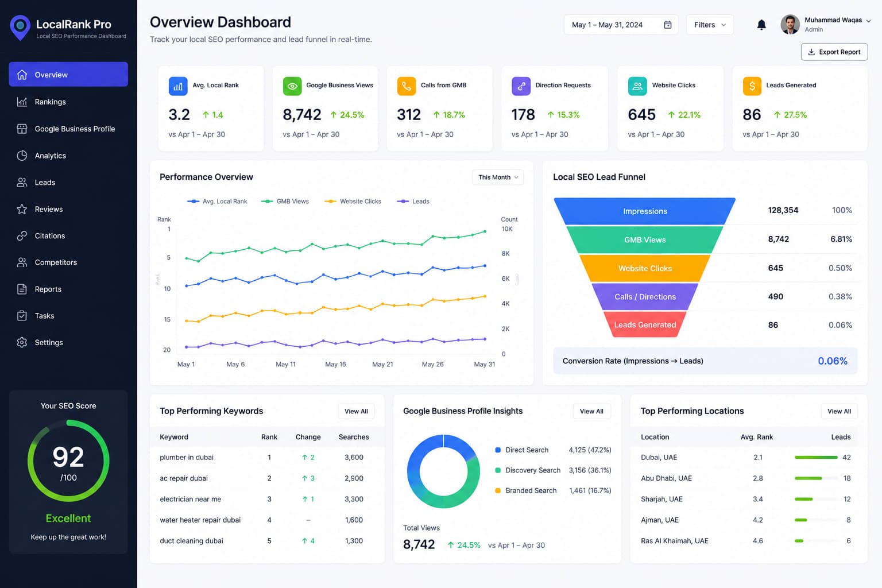Image resolution: width=882 pixels, height=588 pixels.
Task: Click the 'electrician near me' keyword
Action: click(190, 499)
